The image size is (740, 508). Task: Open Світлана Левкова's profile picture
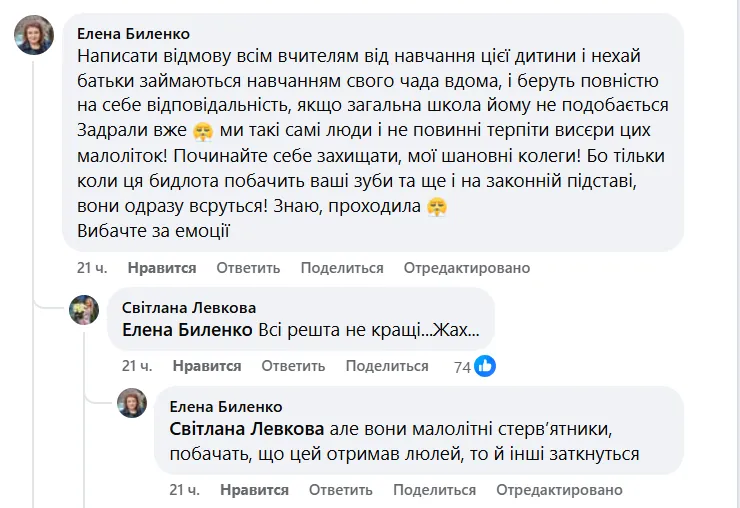[84, 310]
